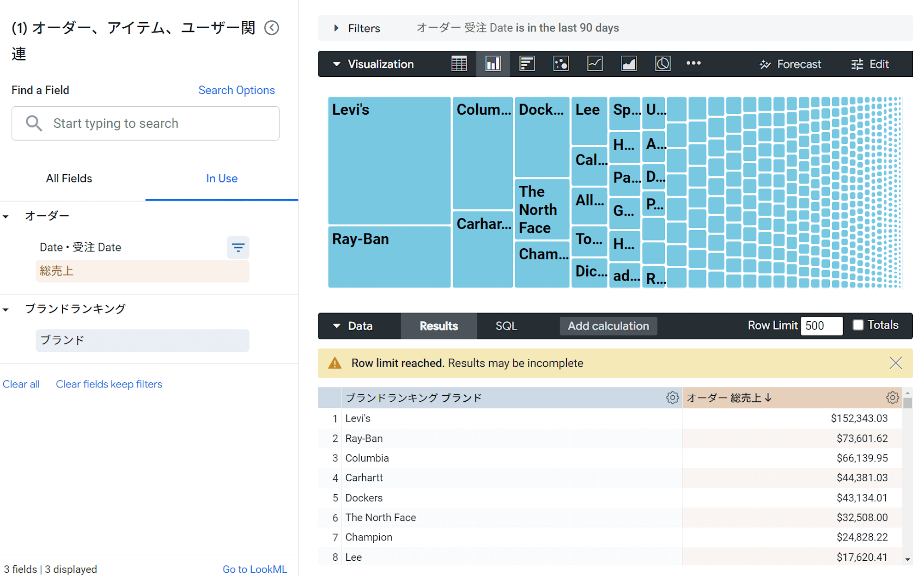Select the 総売上 measure field

tap(142, 271)
